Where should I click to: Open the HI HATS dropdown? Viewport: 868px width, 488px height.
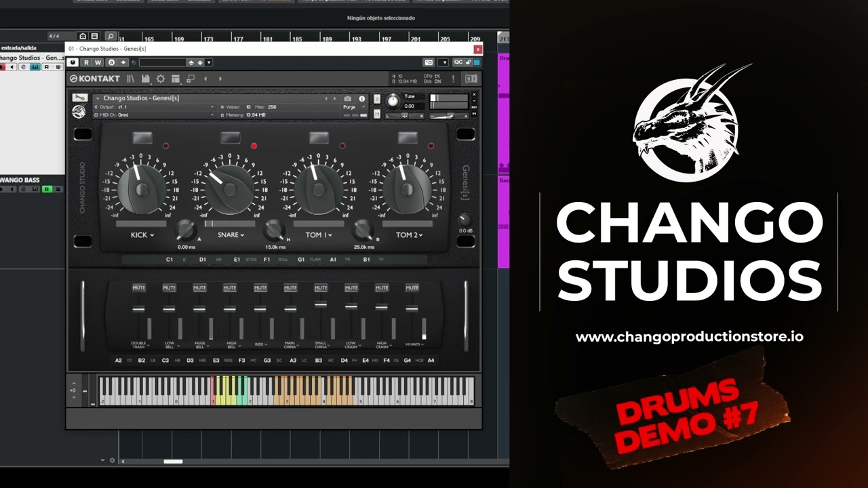tap(415, 344)
